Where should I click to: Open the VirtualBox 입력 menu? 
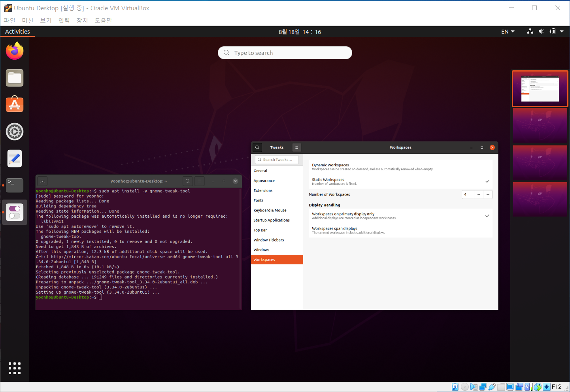(x=64, y=20)
